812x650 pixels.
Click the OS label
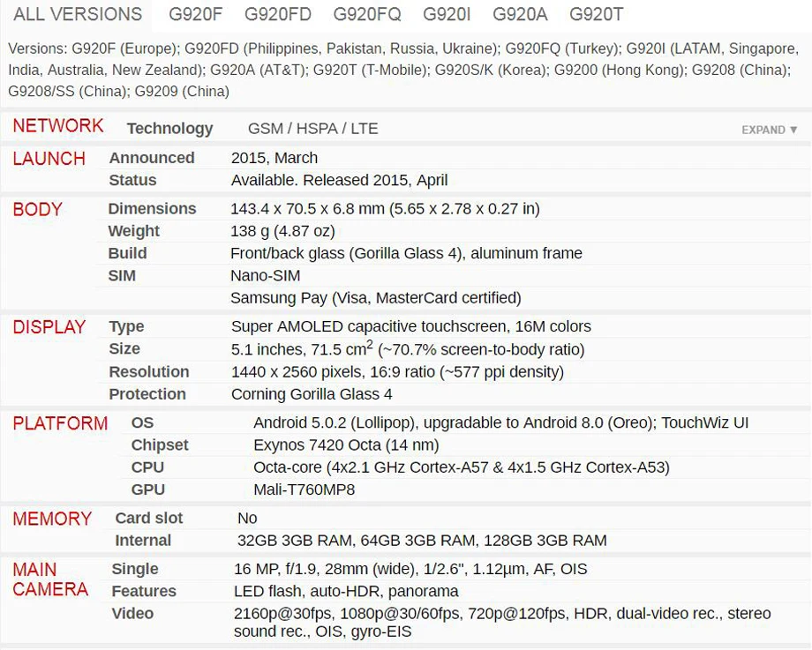coord(142,422)
